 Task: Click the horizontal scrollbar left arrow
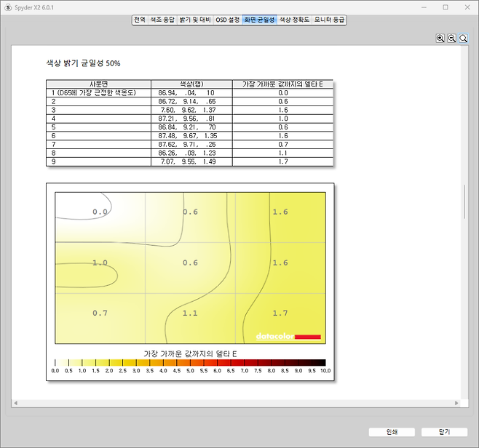[x=15, y=404]
